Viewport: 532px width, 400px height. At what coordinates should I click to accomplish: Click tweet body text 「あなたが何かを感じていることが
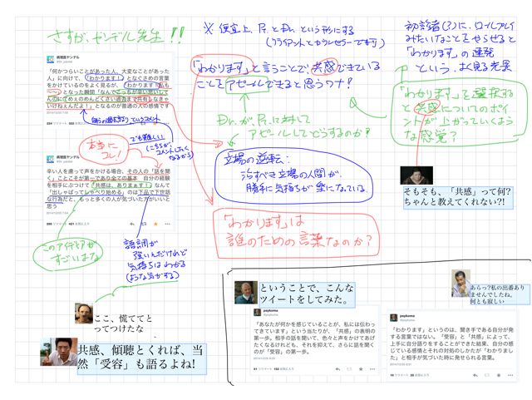coord(314,338)
